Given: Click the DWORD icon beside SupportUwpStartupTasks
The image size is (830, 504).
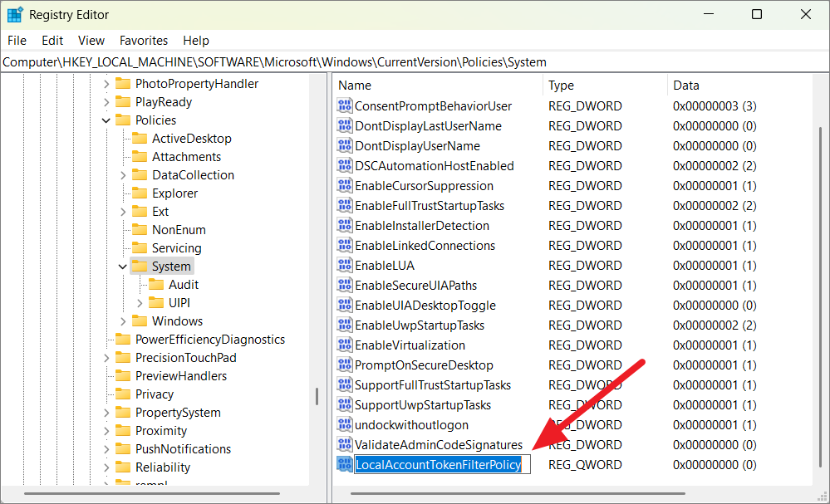Looking at the screenshot, I should (x=345, y=404).
